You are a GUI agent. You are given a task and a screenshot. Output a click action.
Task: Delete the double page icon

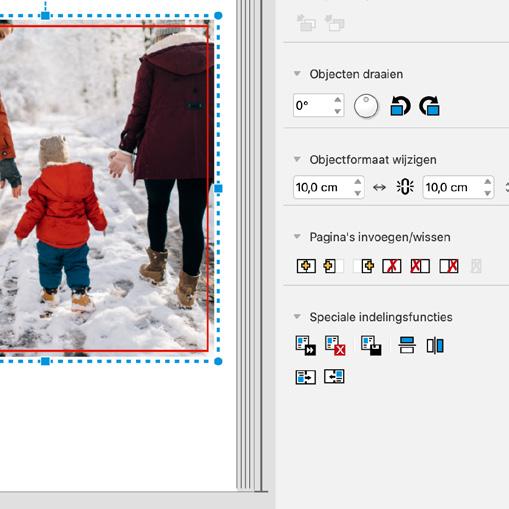[392, 266]
